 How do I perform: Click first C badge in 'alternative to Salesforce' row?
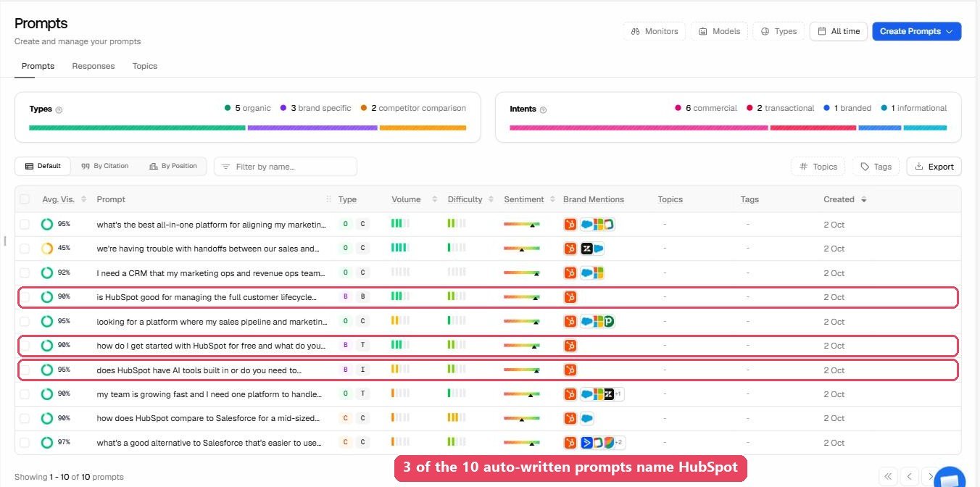click(x=345, y=443)
